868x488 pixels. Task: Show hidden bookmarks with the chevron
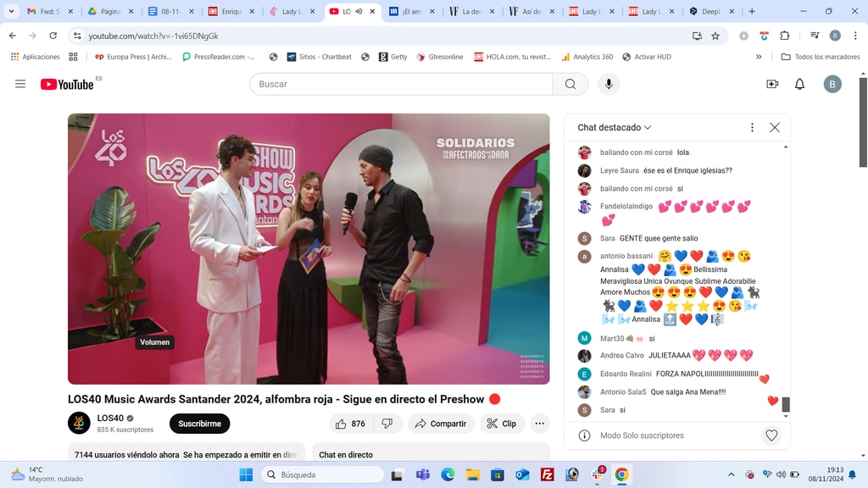pos(759,57)
